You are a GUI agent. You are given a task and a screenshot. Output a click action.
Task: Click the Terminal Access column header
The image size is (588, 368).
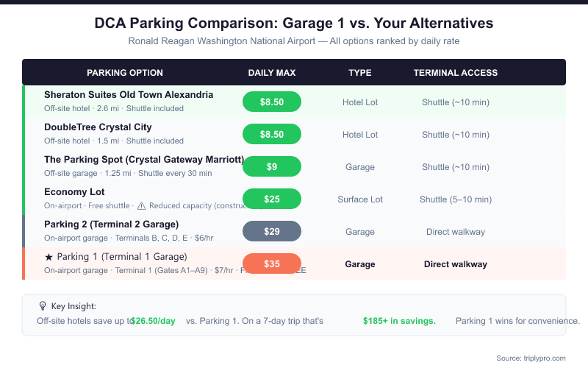(x=456, y=73)
